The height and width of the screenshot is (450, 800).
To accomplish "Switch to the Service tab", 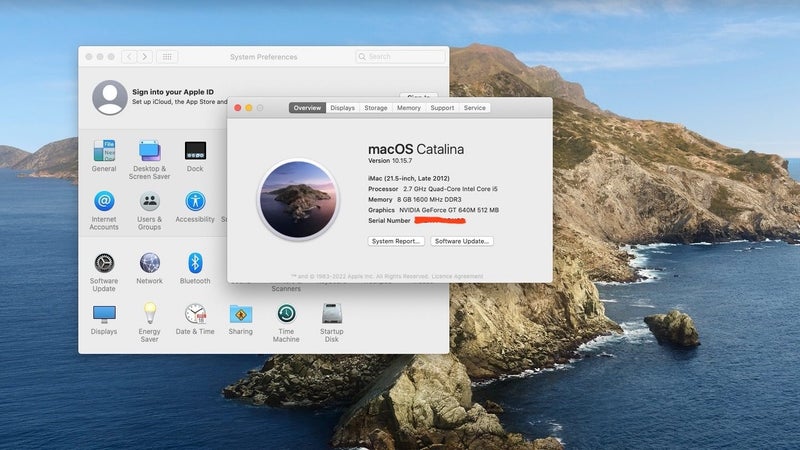I will tap(474, 108).
